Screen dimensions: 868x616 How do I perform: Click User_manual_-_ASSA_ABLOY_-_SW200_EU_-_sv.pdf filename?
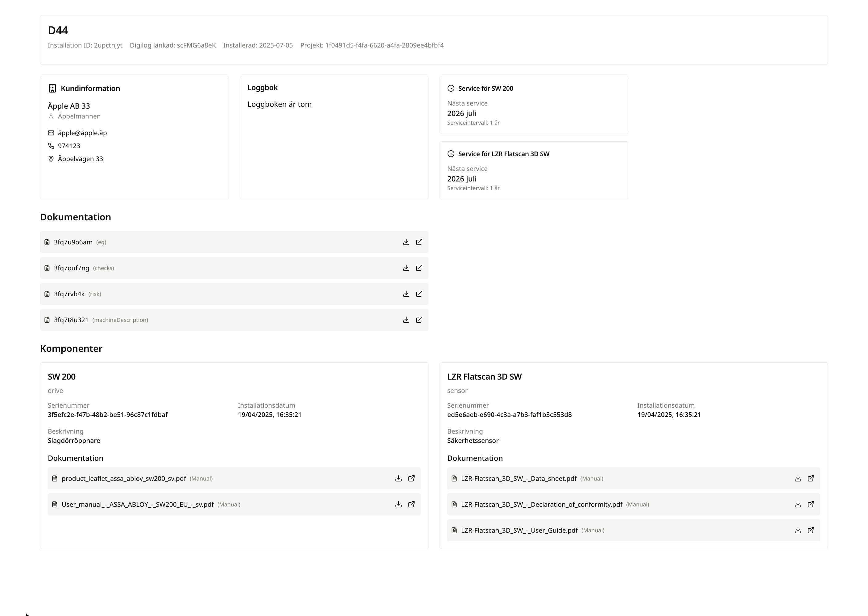pyautogui.click(x=138, y=505)
